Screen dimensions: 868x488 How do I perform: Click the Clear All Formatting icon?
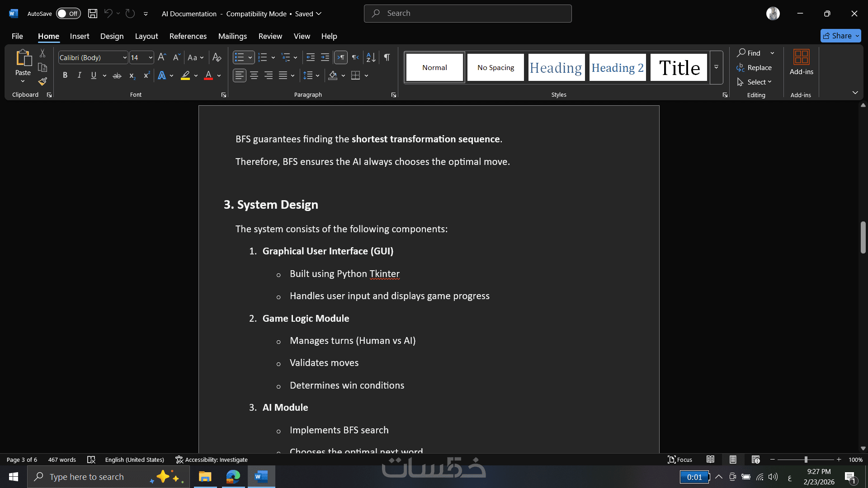click(217, 57)
